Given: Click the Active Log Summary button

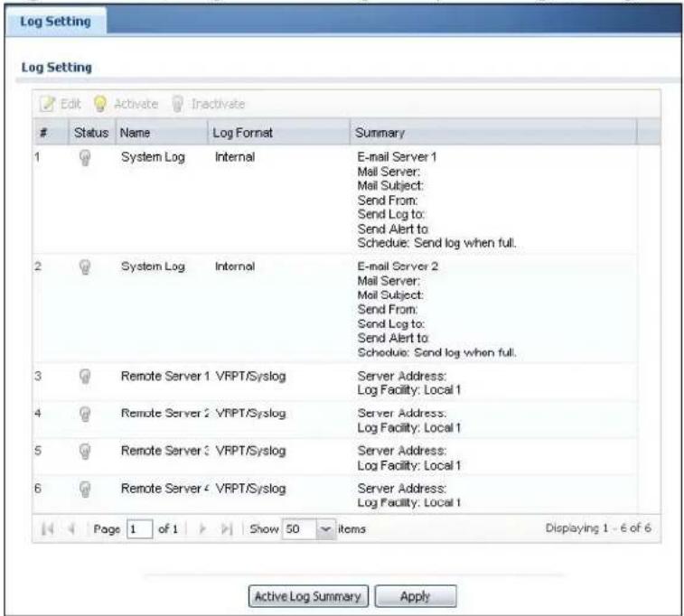Looking at the screenshot, I should (308, 596).
